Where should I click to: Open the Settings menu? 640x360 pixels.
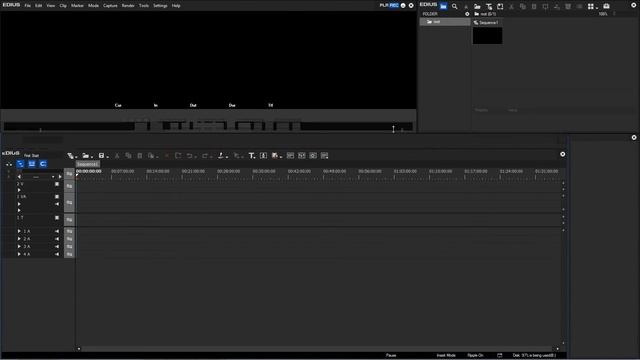[x=160, y=6]
